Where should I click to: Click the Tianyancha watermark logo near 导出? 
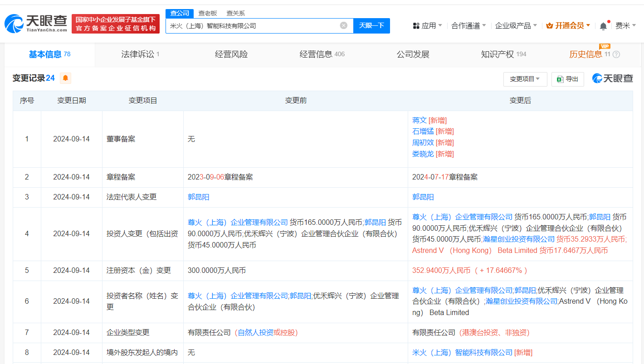pos(612,78)
